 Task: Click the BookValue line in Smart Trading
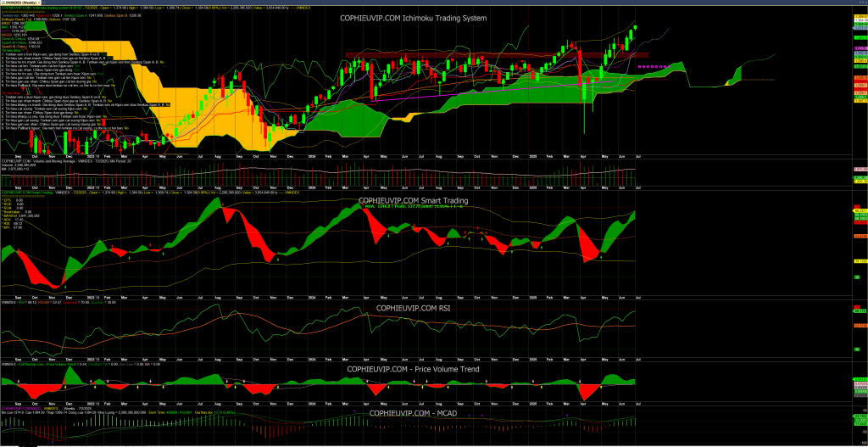pyautogui.click(x=17, y=211)
